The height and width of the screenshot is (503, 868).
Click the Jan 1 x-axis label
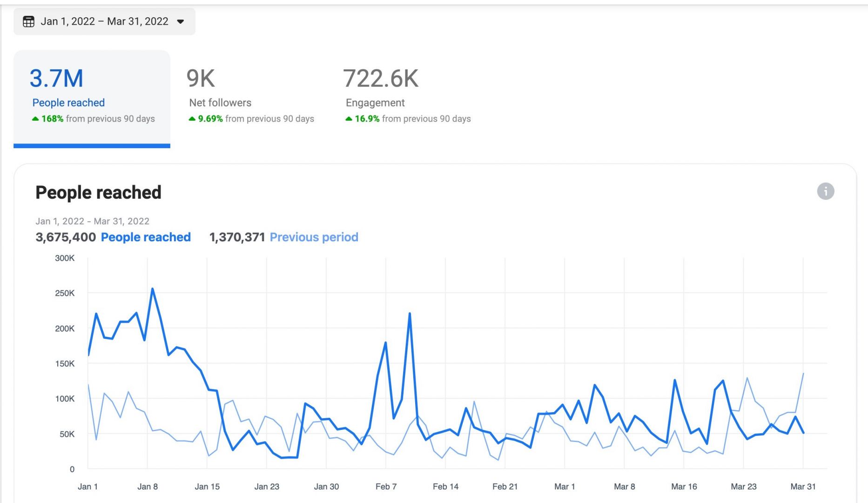click(x=87, y=486)
